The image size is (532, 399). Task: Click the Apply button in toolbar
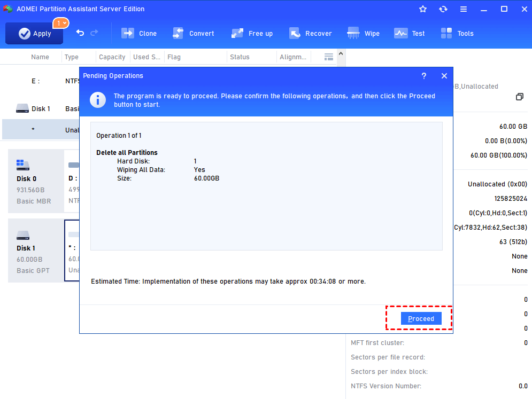pyautogui.click(x=34, y=33)
